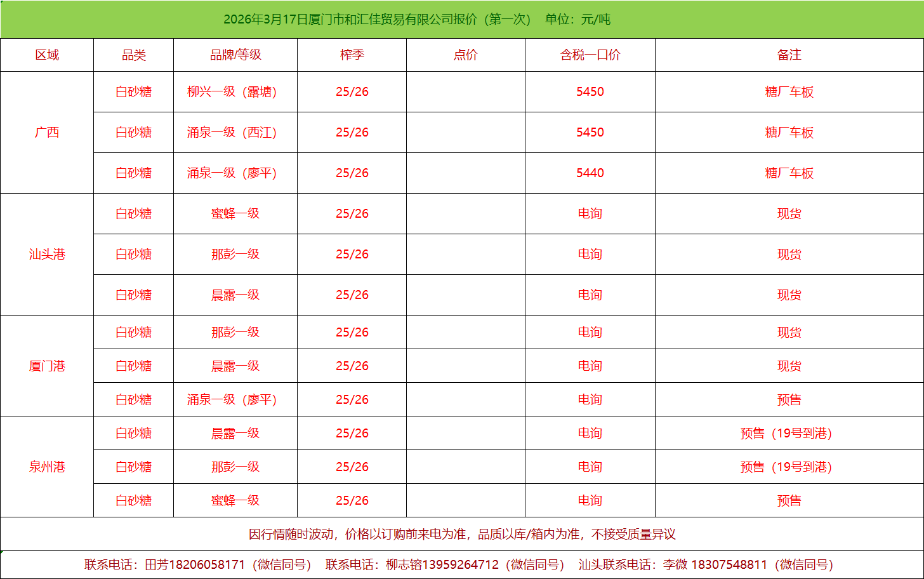Select the 涌泉一级（西江）brand cell
Viewport: 924px width, 579px height.
pyautogui.click(x=232, y=133)
